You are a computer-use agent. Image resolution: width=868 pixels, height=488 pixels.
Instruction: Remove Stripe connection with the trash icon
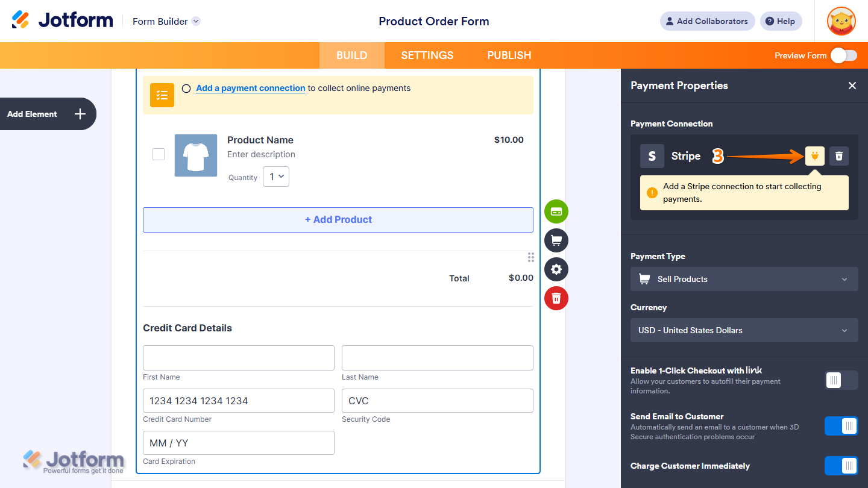click(838, 155)
